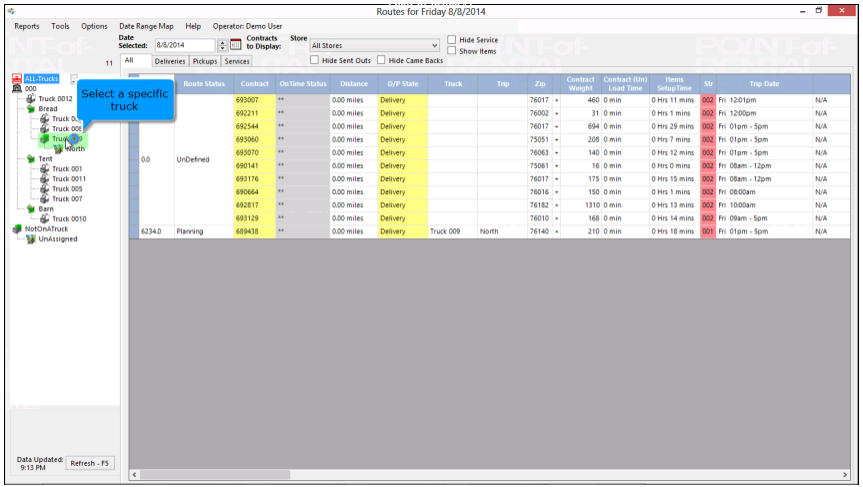The image size is (863, 487).
Task: Select the Truck 0012 tree icon
Action: [x=31, y=99]
